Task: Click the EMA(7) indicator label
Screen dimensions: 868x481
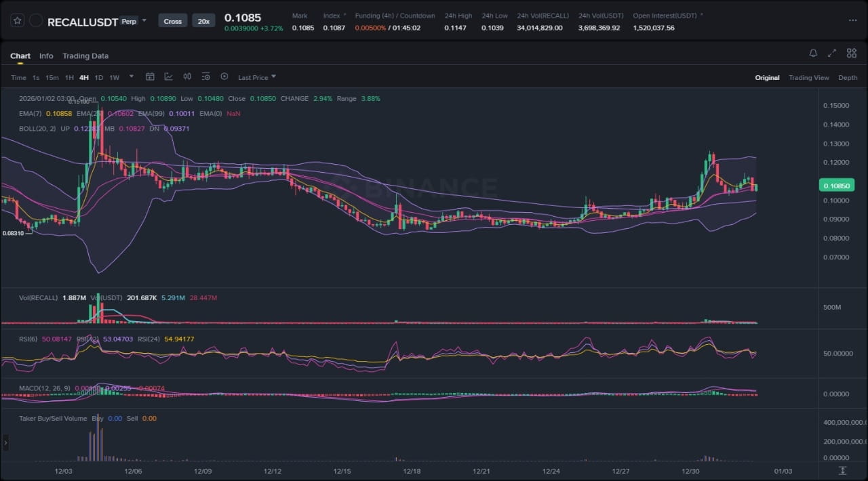Action: pyautogui.click(x=29, y=113)
